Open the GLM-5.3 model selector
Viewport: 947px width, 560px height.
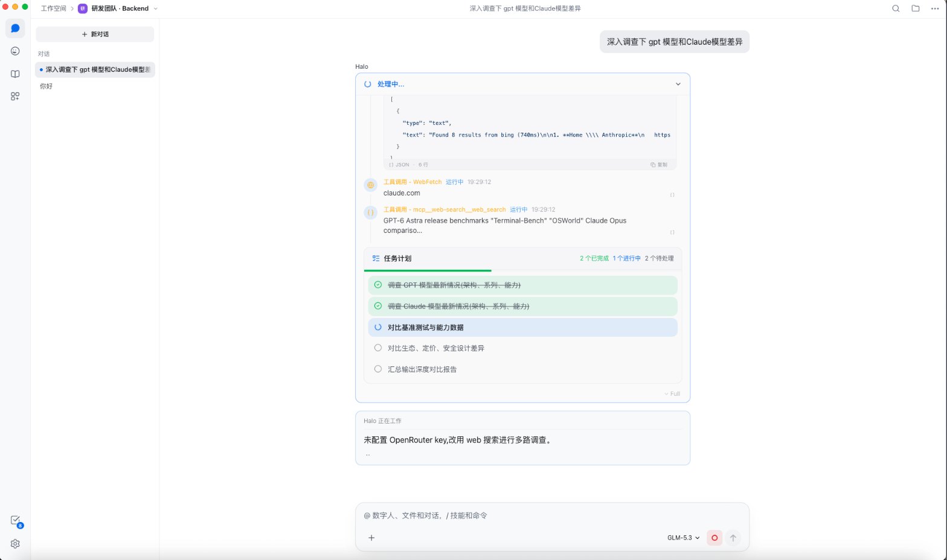(x=683, y=538)
